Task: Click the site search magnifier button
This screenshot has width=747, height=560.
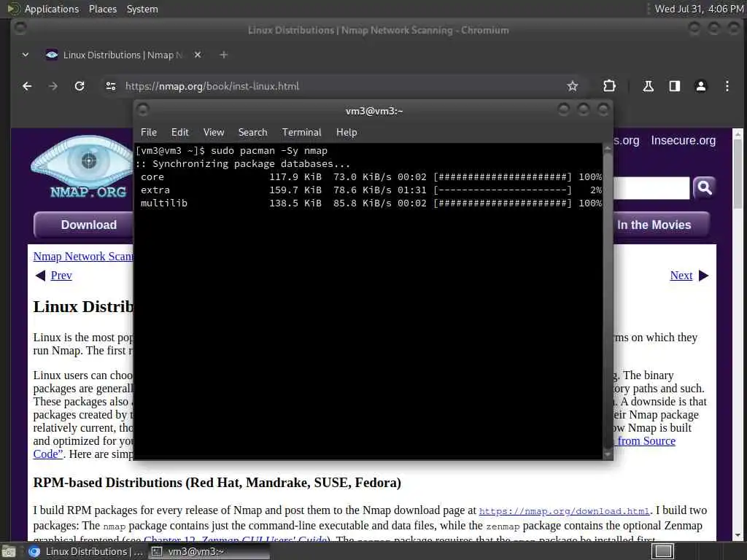Action: pyautogui.click(x=704, y=187)
